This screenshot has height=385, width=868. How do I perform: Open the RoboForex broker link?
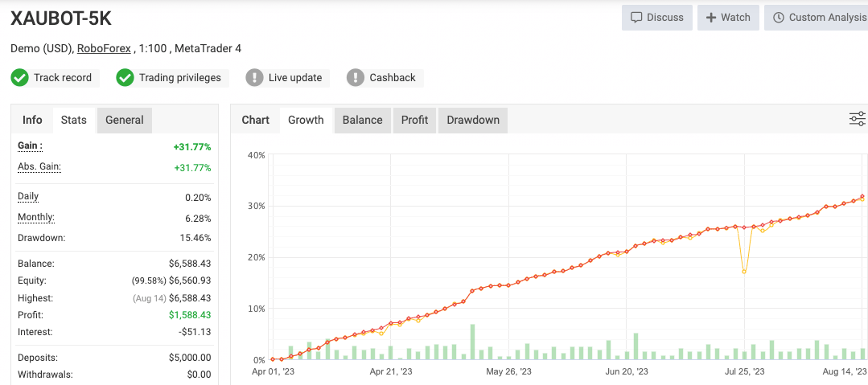(x=104, y=49)
